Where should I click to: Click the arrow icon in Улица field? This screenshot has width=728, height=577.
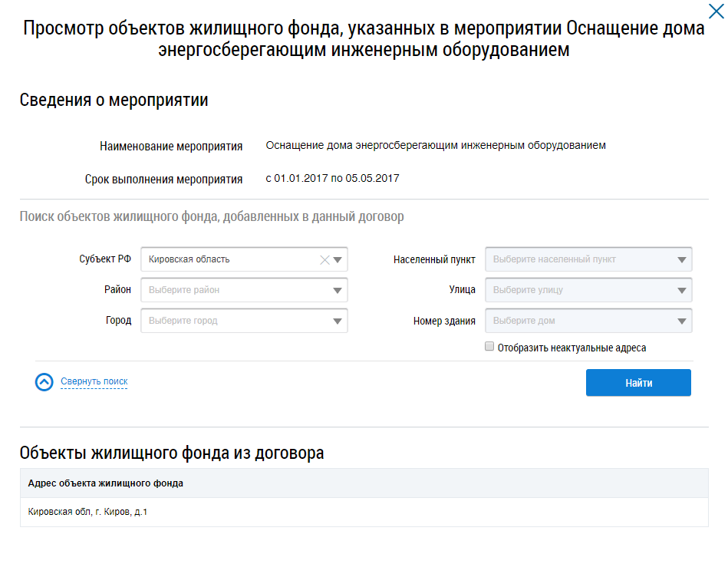tap(682, 291)
